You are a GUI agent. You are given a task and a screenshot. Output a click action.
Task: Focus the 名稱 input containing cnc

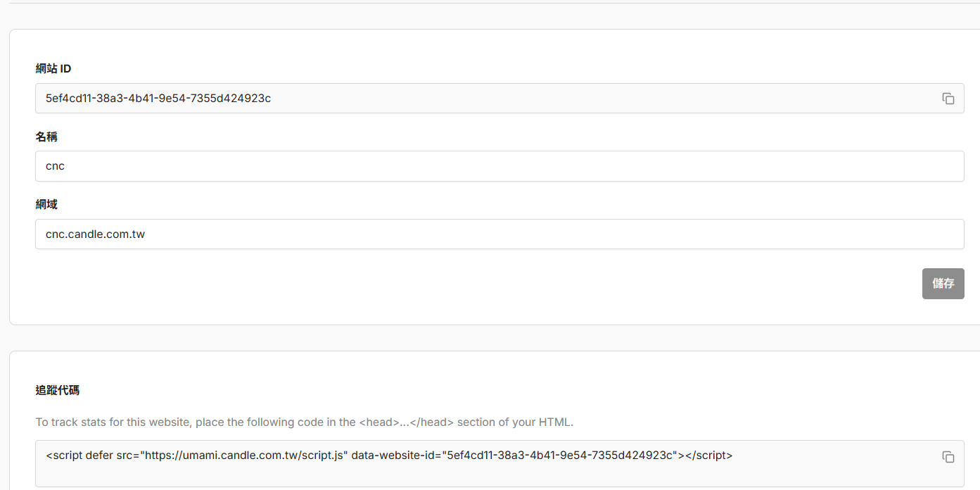492,166
